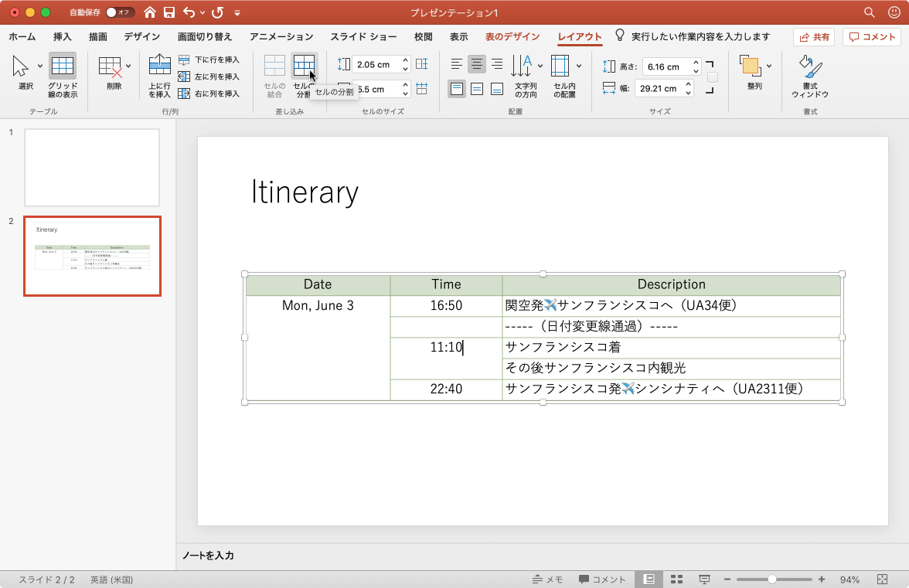Toggle the lock aspect ratio checkbox
The width and height of the screenshot is (909, 588).
coord(713,77)
